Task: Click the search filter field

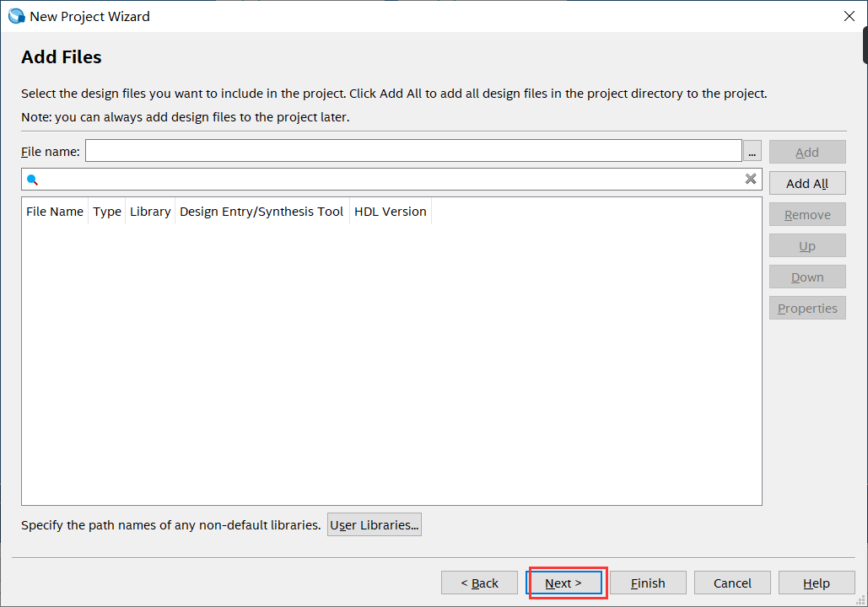Action: [x=391, y=180]
